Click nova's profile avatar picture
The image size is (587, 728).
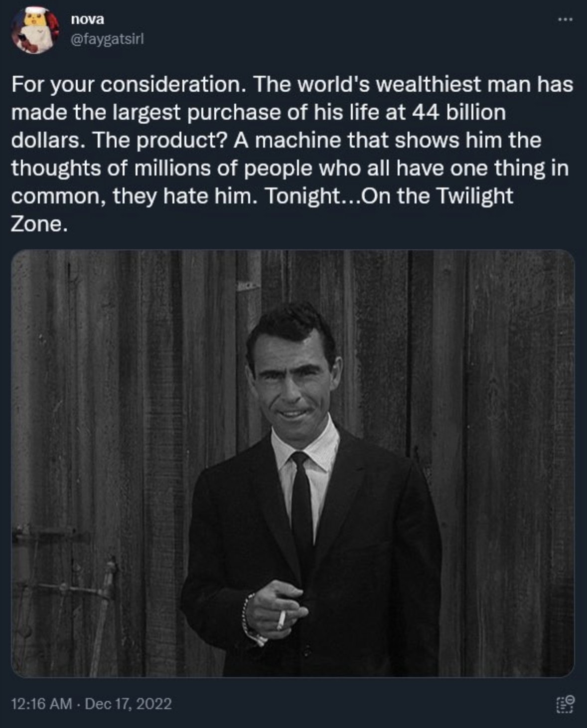[33, 31]
